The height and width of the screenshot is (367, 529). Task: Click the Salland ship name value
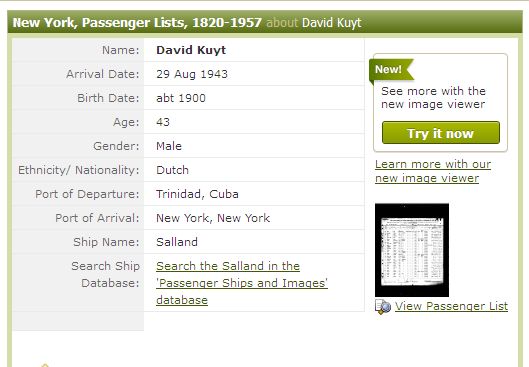point(177,242)
